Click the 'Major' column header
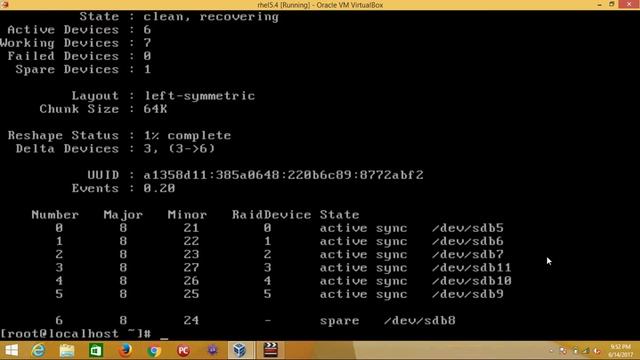Viewport: 640px width, 360px height. (x=123, y=215)
